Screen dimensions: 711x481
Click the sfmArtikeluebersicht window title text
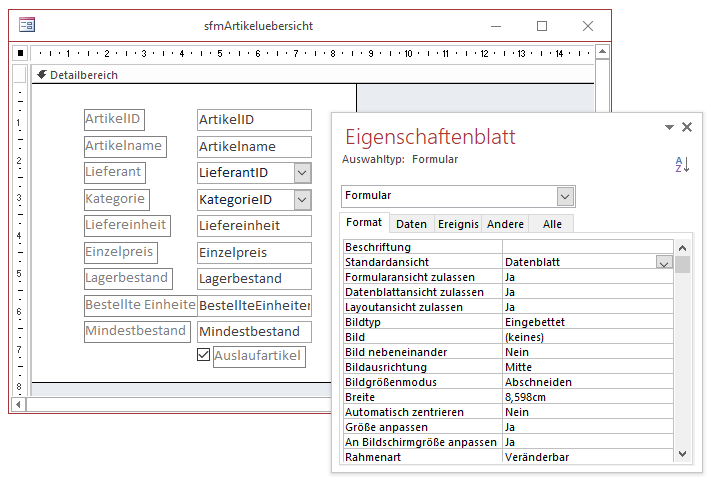click(x=258, y=26)
